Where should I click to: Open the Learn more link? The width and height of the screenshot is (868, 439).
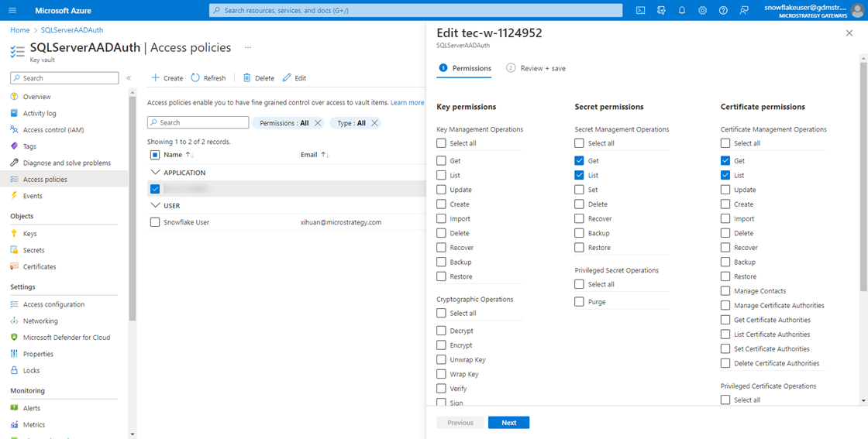407,103
